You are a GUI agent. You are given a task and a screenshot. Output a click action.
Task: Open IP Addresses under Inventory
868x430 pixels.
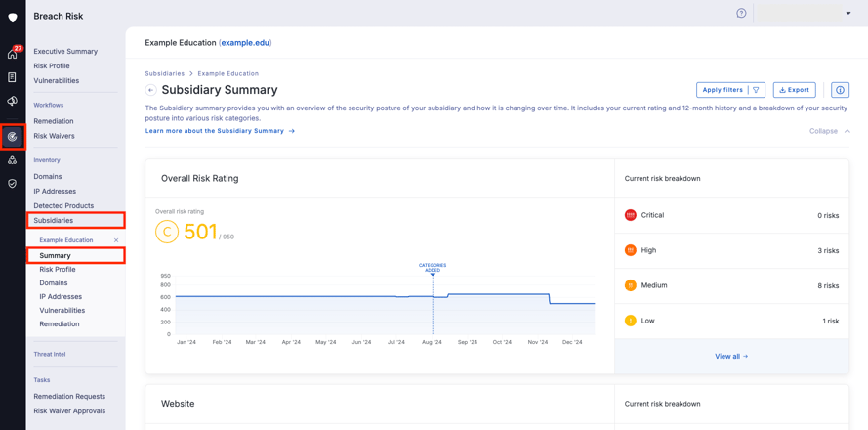[55, 192]
